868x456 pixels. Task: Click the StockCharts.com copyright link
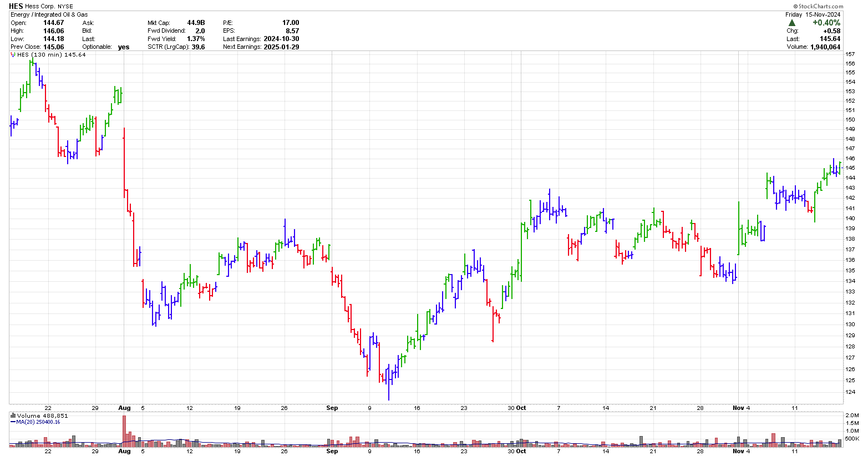pos(819,7)
